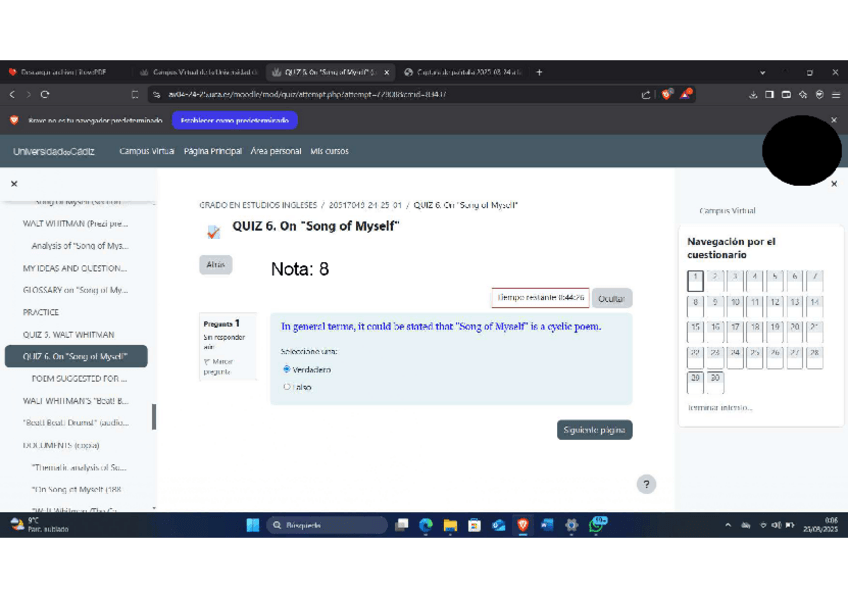The width and height of the screenshot is (848, 599).
Task: Reload the page with the refresh icon
Action: tap(45, 95)
